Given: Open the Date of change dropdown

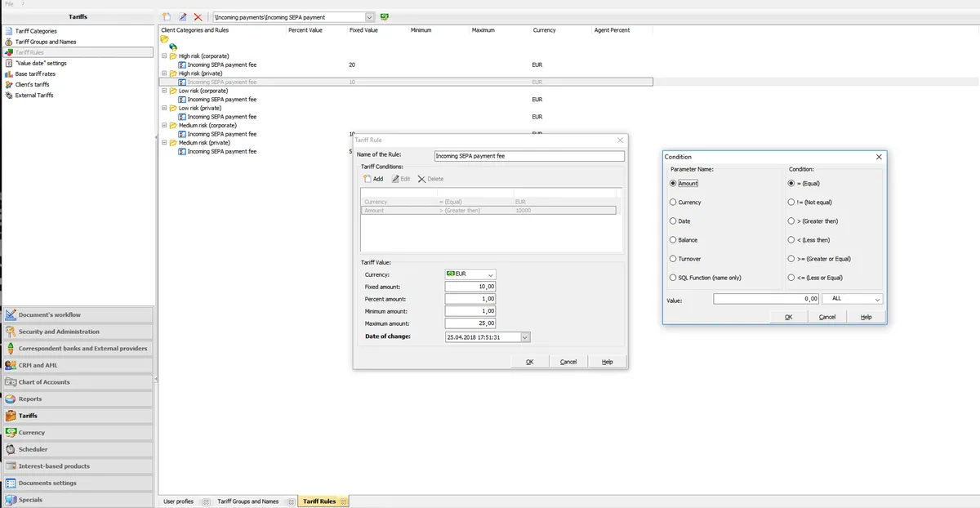Looking at the screenshot, I should pos(524,336).
